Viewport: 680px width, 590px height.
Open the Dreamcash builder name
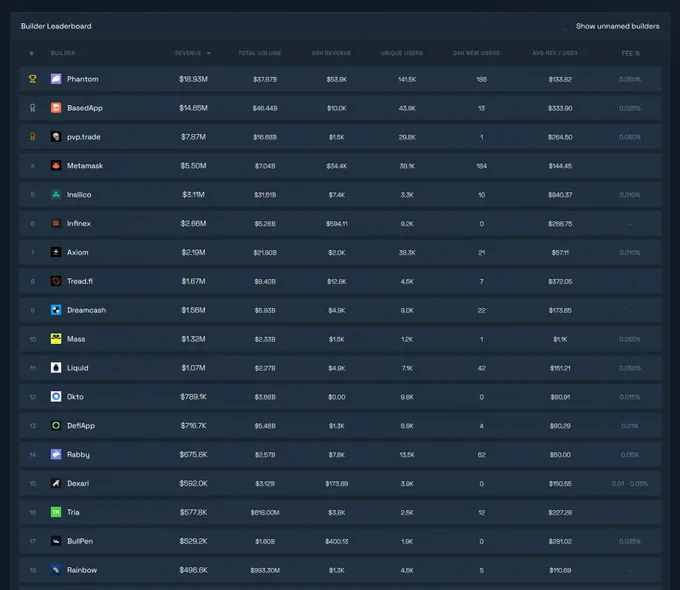[x=86, y=310]
